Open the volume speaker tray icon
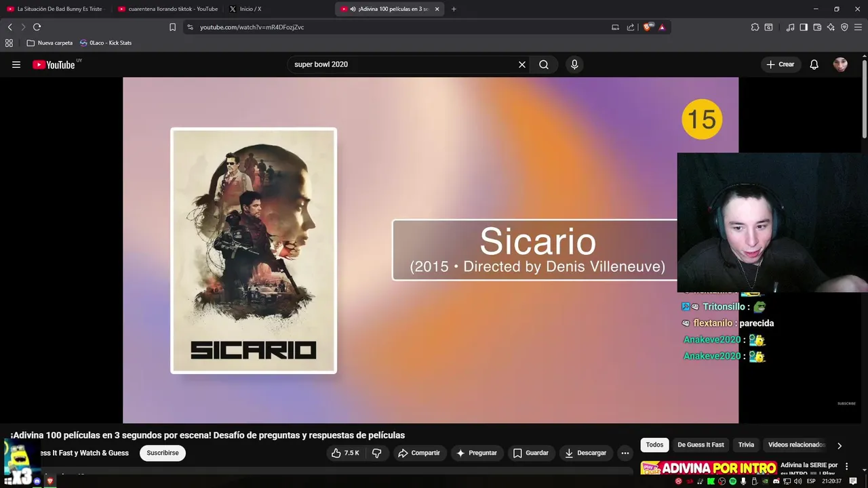This screenshot has width=868, height=488. 797,481
